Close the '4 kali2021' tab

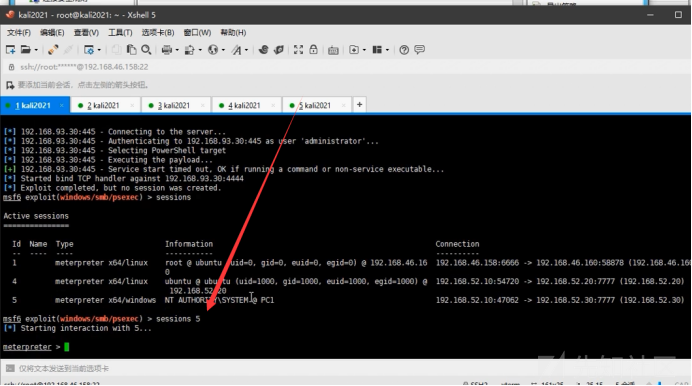click(273, 105)
